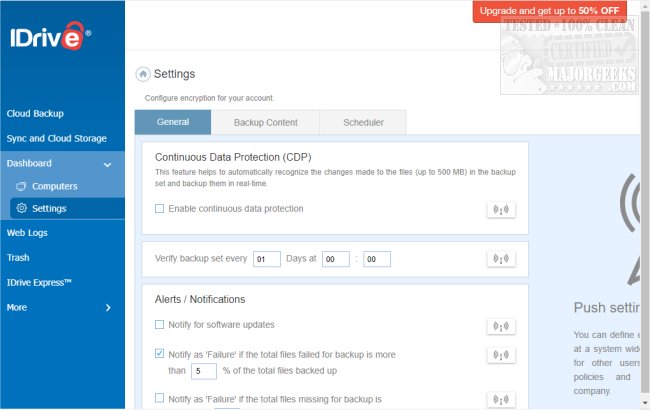
Task: Click push icon for software updates notification
Action: coord(500,326)
